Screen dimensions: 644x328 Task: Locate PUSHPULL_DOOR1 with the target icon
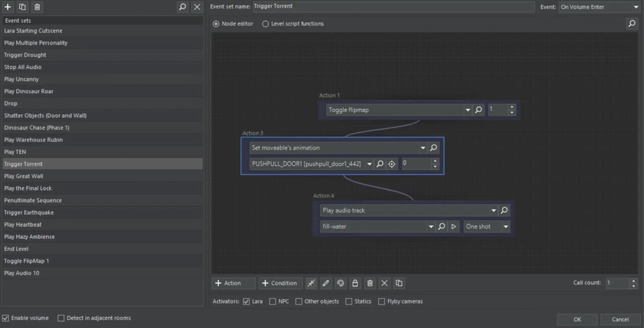pyautogui.click(x=392, y=164)
